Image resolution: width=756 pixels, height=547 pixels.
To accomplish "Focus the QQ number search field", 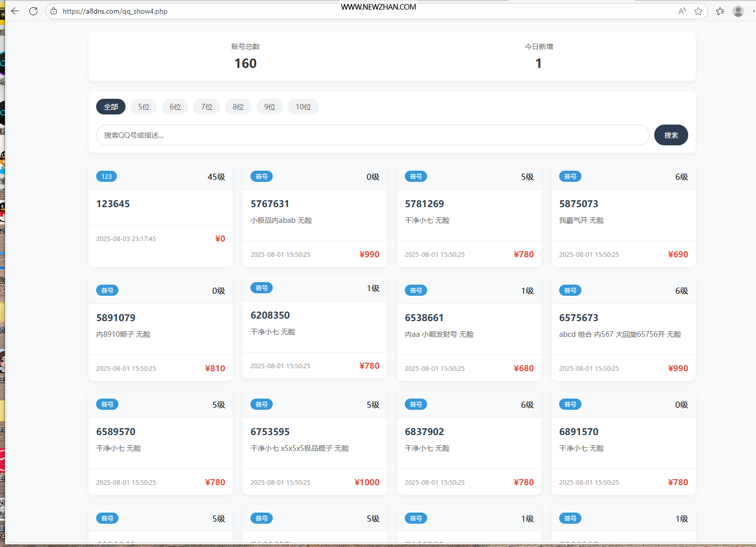I will pyautogui.click(x=372, y=135).
